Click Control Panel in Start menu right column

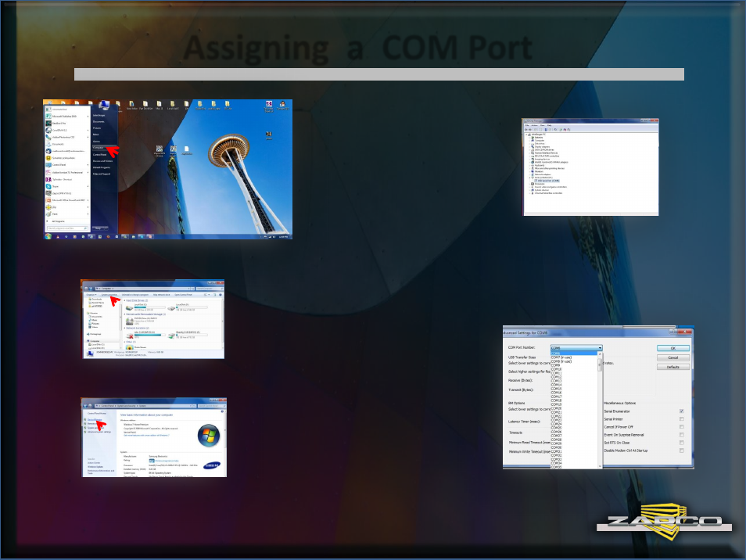pos(99,155)
